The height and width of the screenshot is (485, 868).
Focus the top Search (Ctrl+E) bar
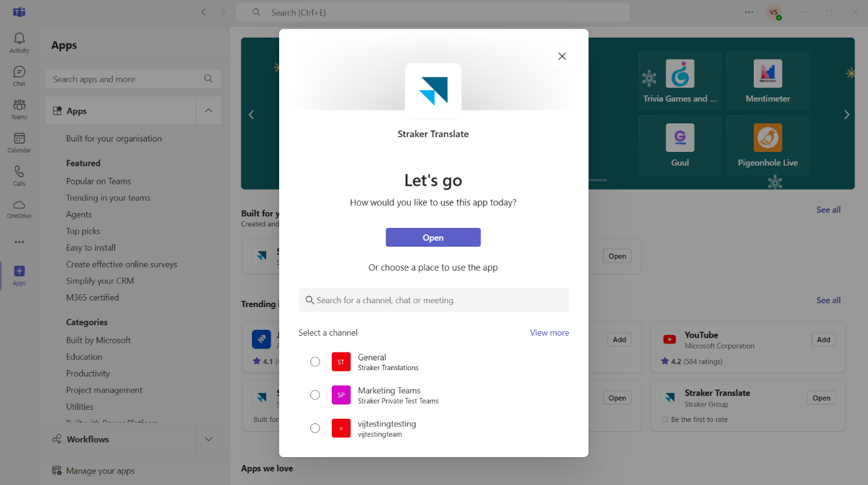point(433,12)
